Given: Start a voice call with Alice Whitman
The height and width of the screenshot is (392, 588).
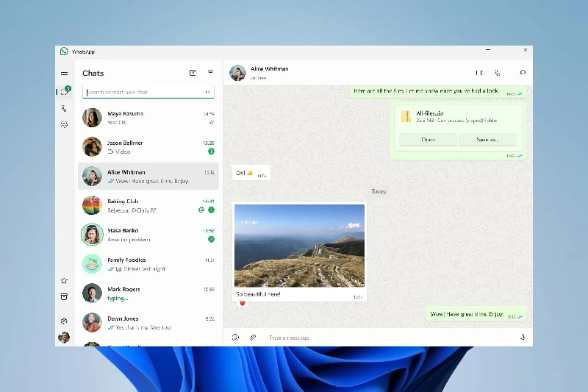Looking at the screenshot, I should point(498,73).
